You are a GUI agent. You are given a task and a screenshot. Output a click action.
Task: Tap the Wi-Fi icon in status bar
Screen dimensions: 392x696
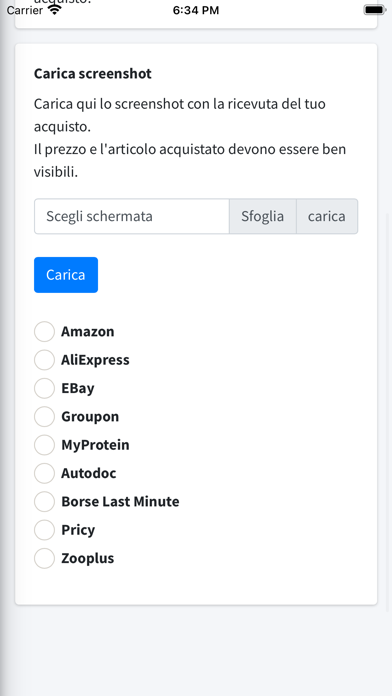pyautogui.click(x=55, y=10)
